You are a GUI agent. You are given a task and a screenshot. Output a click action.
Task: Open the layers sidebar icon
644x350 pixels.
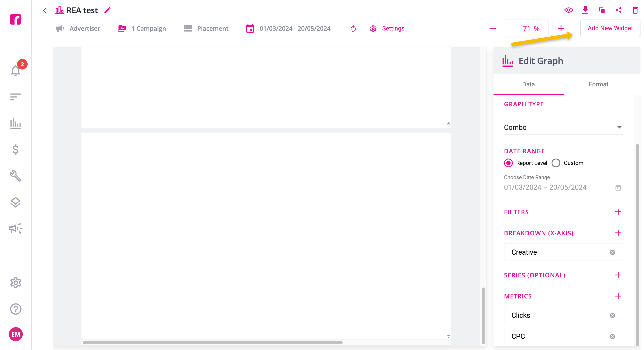pyautogui.click(x=16, y=202)
